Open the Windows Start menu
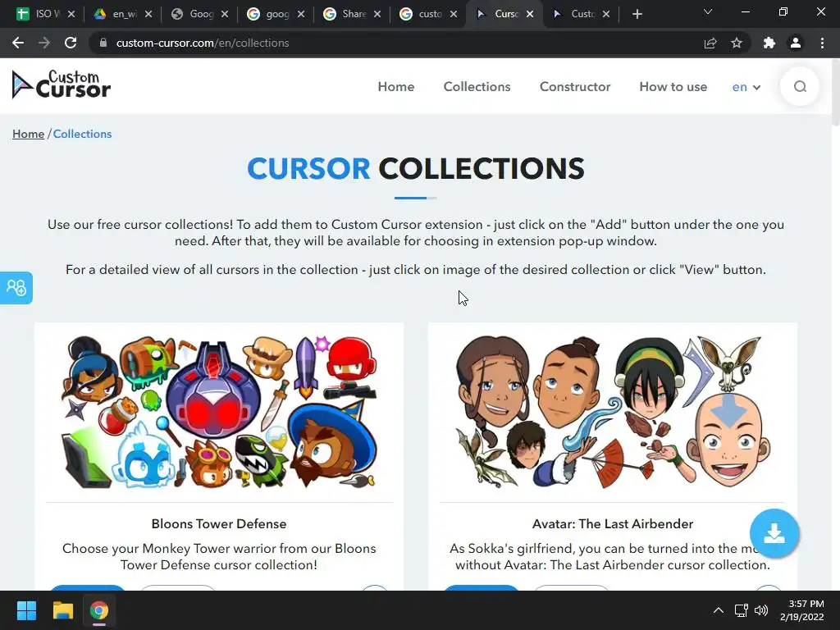The image size is (840, 630). [26, 610]
